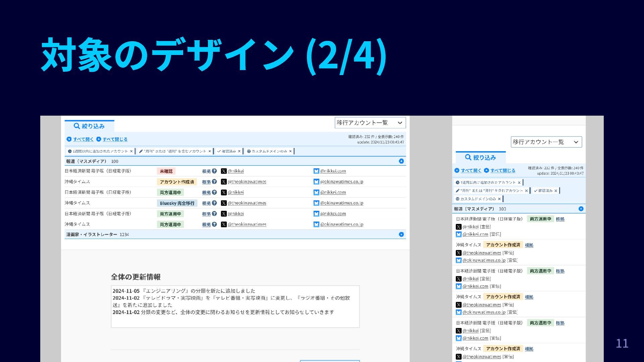Viewport: 644px width, 362px height.
Task: Click Bluesky icon beside first @okinawatimes.co.jp [宣伝]
Action: 459,260
